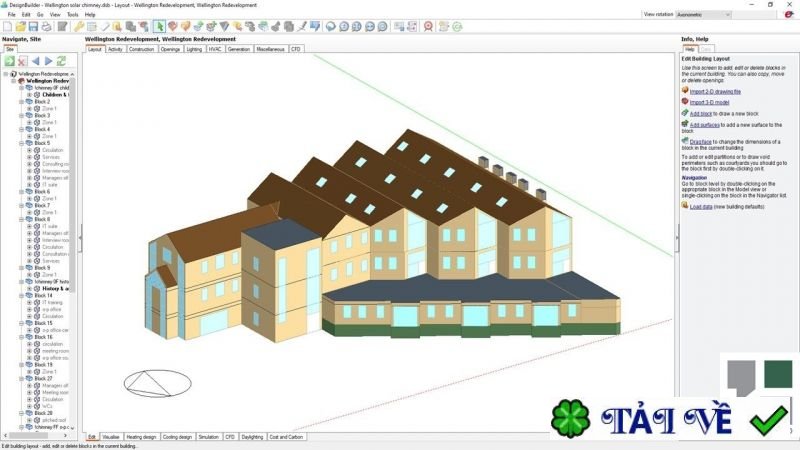This screenshot has width=800, height=450.
Task: Open the Tools menu
Action: pyautogui.click(x=73, y=15)
